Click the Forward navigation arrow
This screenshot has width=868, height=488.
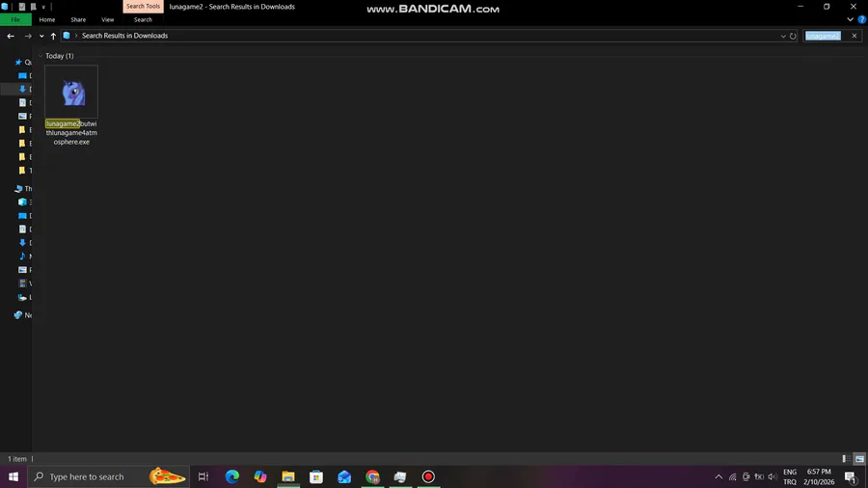pos(28,36)
